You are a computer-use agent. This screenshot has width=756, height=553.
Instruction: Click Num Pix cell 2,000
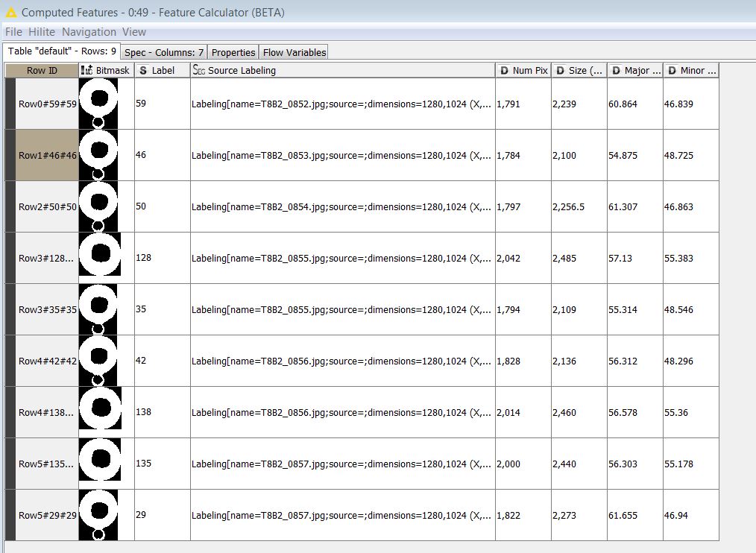pyautogui.click(x=523, y=464)
